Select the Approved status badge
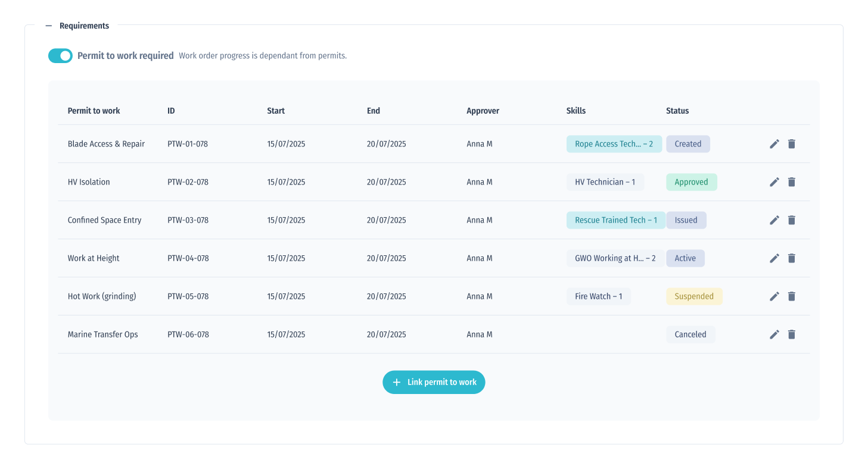Screen dimensions: 868x469 click(x=691, y=182)
